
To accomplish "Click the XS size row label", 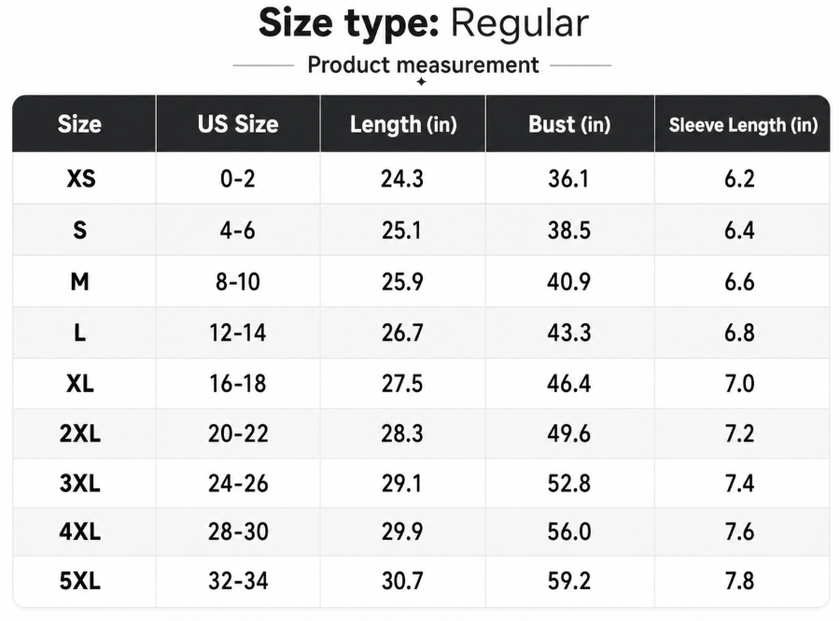I will coord(81,178).
